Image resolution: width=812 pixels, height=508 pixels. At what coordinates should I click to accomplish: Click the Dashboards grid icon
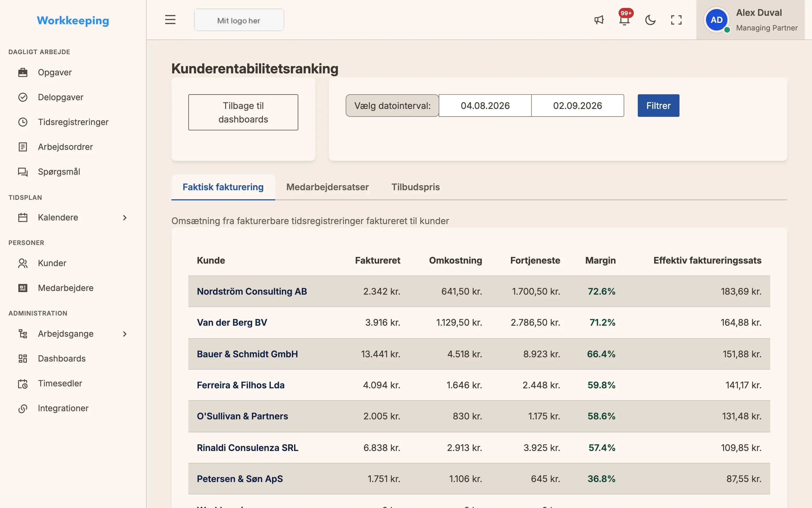(x=23, y=358)
